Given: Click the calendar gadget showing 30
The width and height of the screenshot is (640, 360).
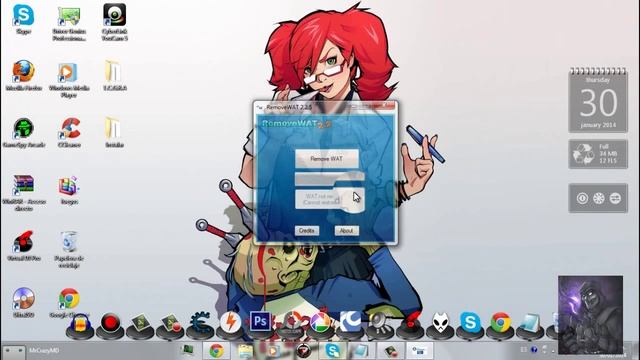Looking at the screenshot, I should tap(598, 100).
